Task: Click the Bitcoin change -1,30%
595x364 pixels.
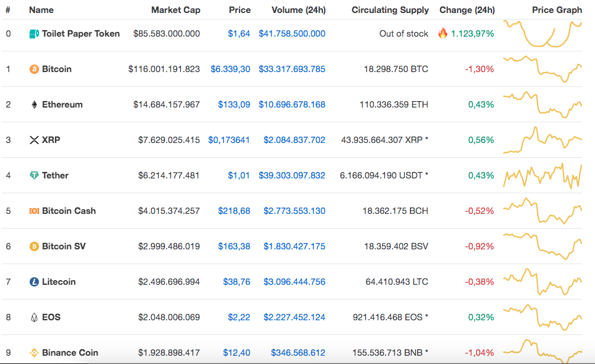Action: click(480, 69)
